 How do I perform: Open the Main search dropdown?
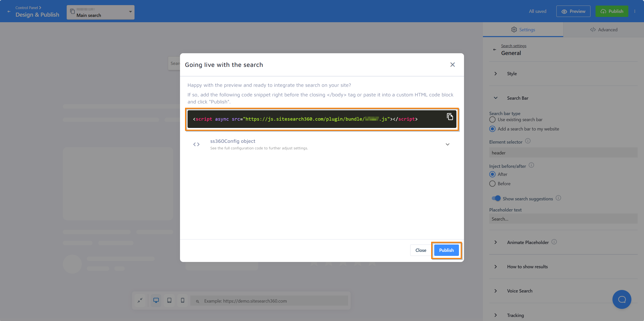(130, 12)
